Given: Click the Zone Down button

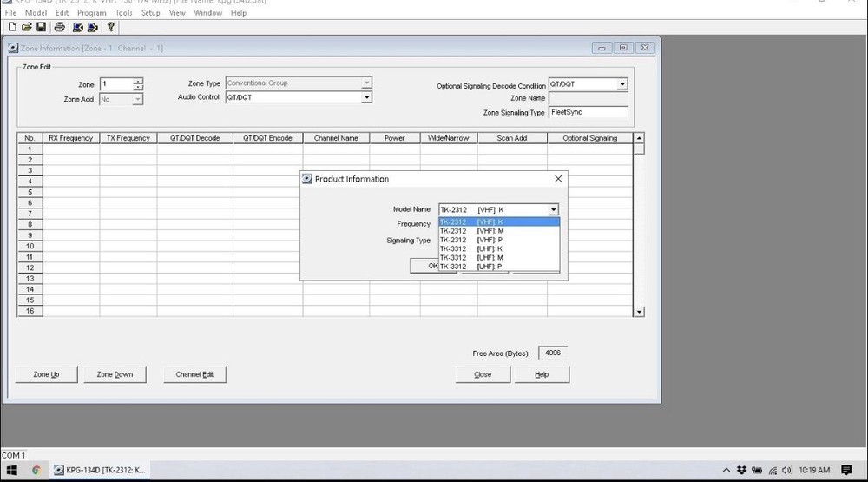Looking at the screenshot, I should (115, 374).
